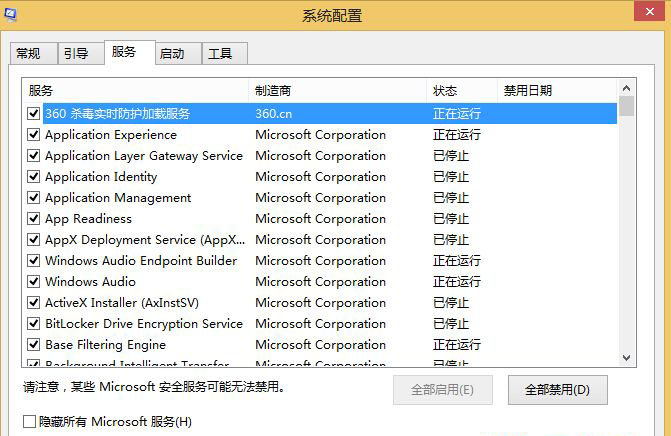This screenshot has width=671, height=436.
Task: Sort by the 服务 column header
Action: (x=135, y=91)
